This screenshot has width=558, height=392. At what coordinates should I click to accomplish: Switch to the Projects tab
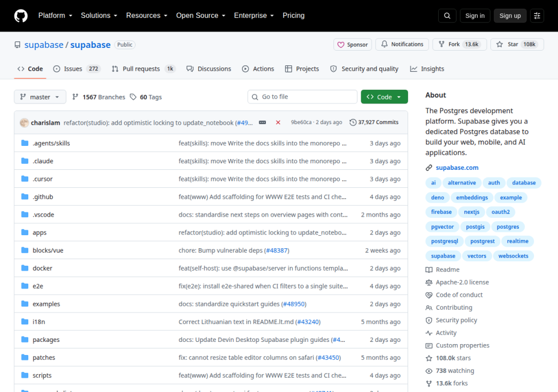[x=302, y=69]
